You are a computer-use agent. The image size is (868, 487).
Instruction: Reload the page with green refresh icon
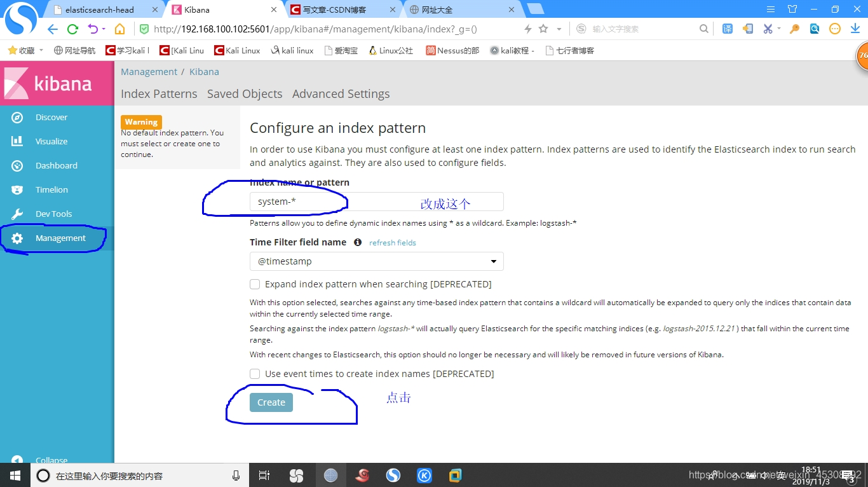(72, 29)
